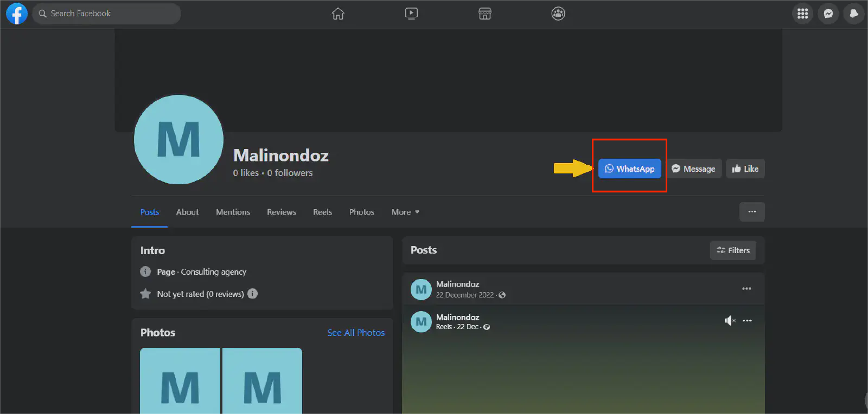868x414 pixels.
Task: Open the reel's three-dot options
Action: pyautogui.click(x=747, y=321)
